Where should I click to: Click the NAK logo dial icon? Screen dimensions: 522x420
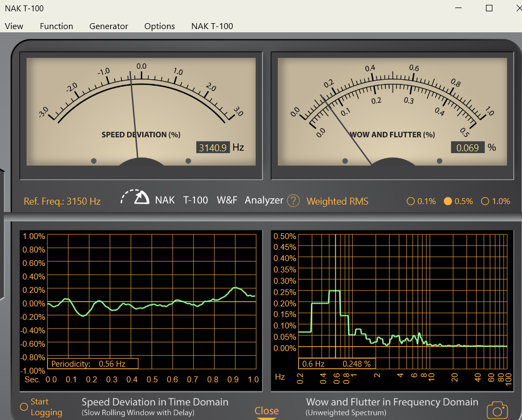135,197
